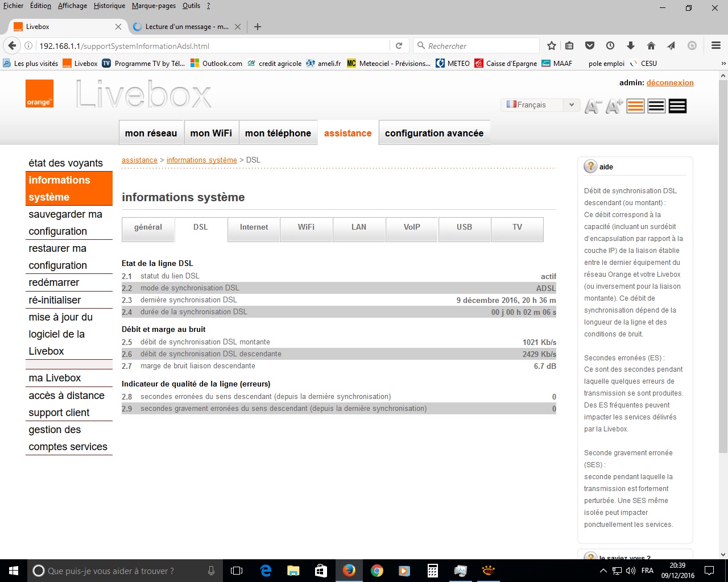Open the configuration avancée menu tab

[434, 133]
